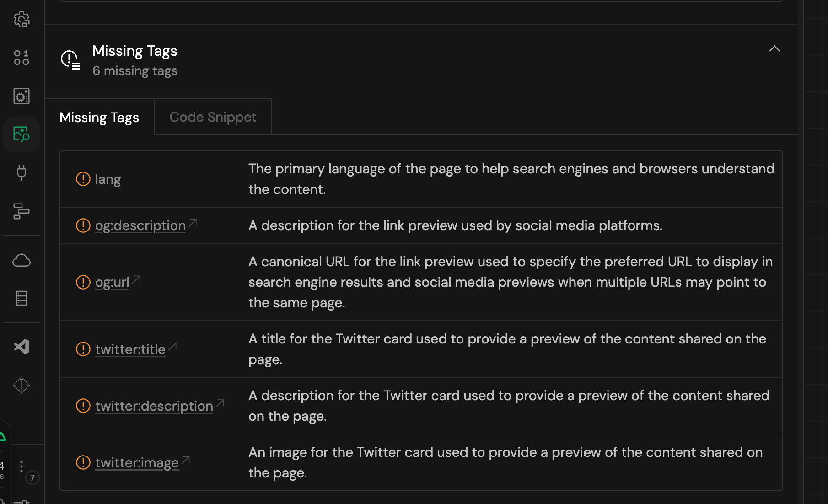Open the og:description documentation link

click(140, 225)
